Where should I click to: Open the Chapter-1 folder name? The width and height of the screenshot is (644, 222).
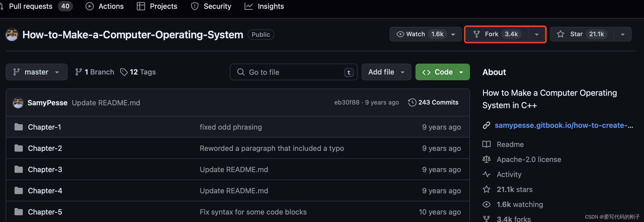click(45, 127)
